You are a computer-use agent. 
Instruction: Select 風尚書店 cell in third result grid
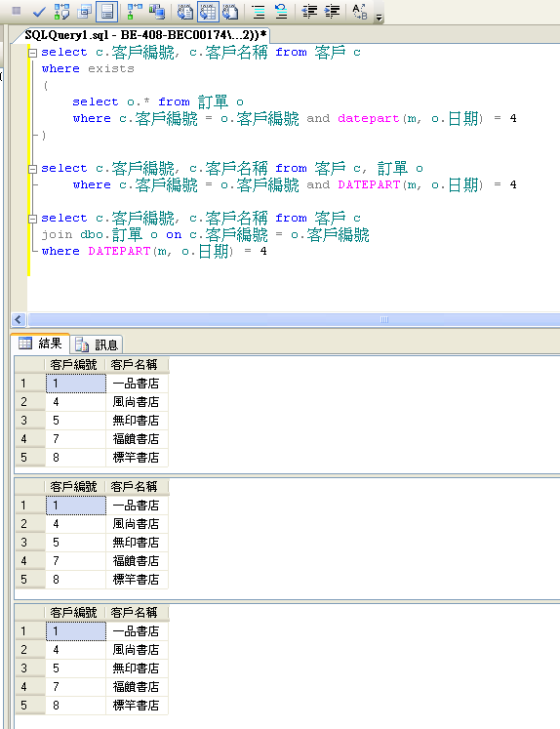tap(137, 650)
